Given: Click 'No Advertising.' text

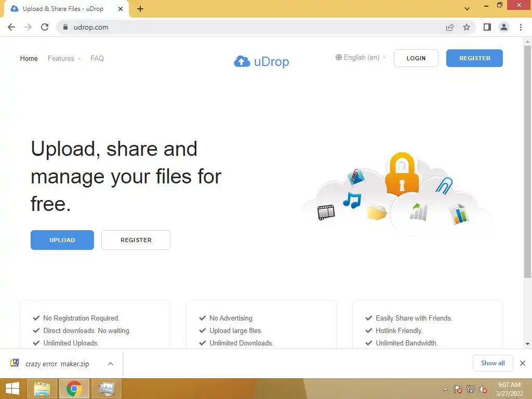Looking at the screenshot, I should tap(231, 318).
